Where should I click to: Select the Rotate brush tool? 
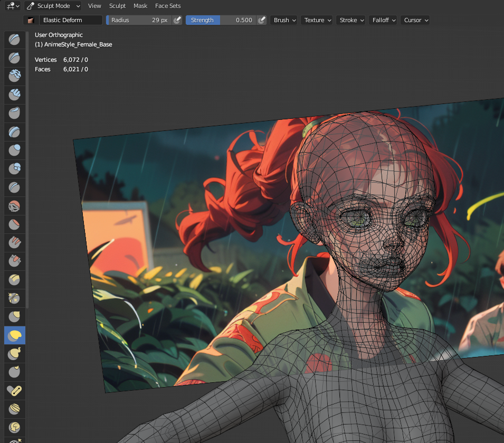click(x=14, y=427)
